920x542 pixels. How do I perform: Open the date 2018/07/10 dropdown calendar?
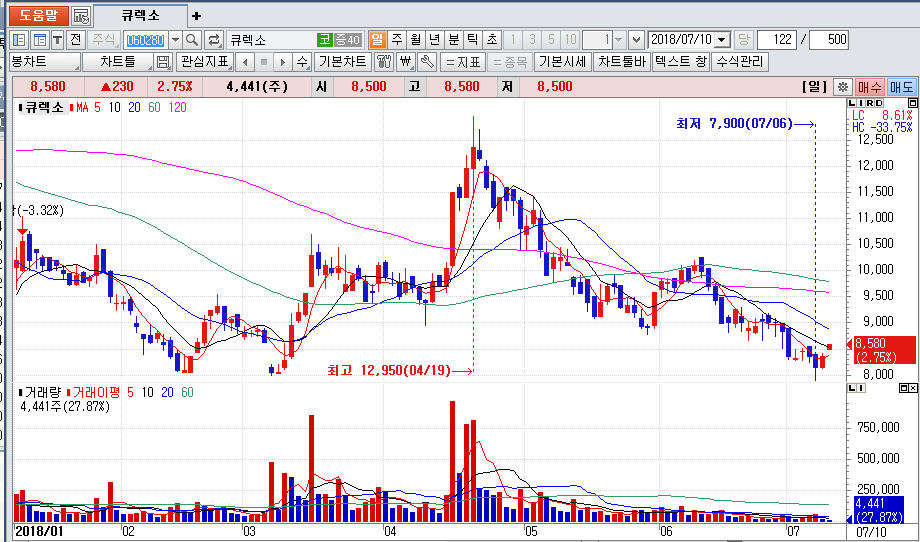(722, 40)
